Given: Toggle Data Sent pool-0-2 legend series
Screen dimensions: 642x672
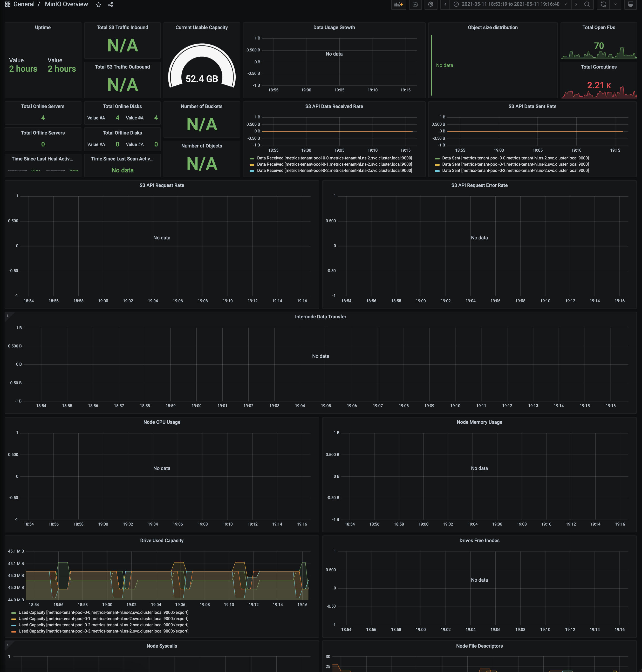Looking at the screenshot, I should click(x=515, y=171).
